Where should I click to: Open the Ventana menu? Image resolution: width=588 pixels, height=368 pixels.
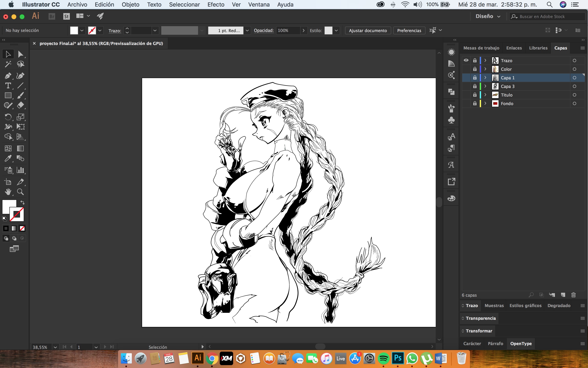(x=259, y=4)
